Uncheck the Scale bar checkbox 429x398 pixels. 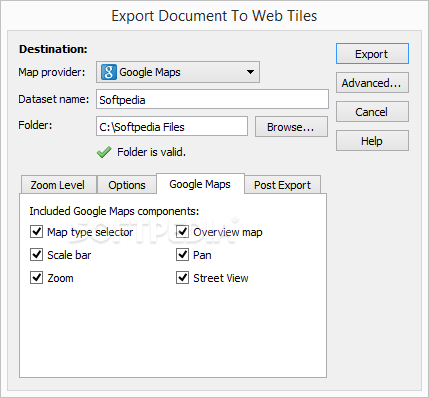(x=36, y=255)
